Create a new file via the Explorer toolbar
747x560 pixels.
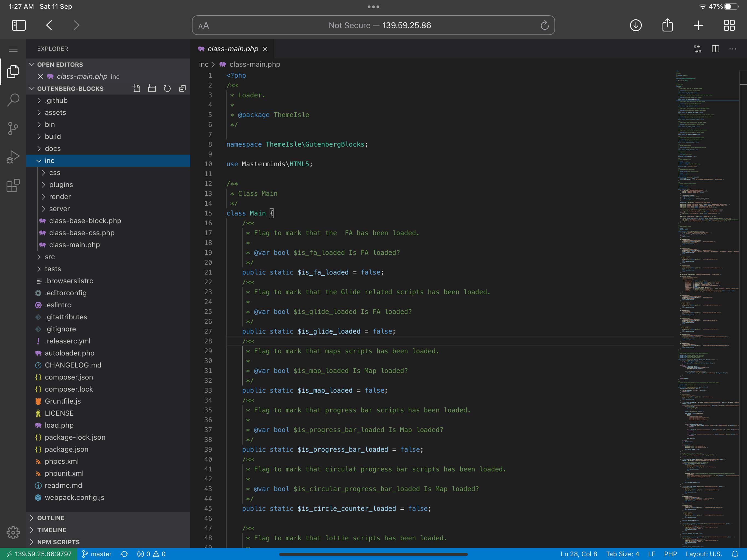(137, 89)
